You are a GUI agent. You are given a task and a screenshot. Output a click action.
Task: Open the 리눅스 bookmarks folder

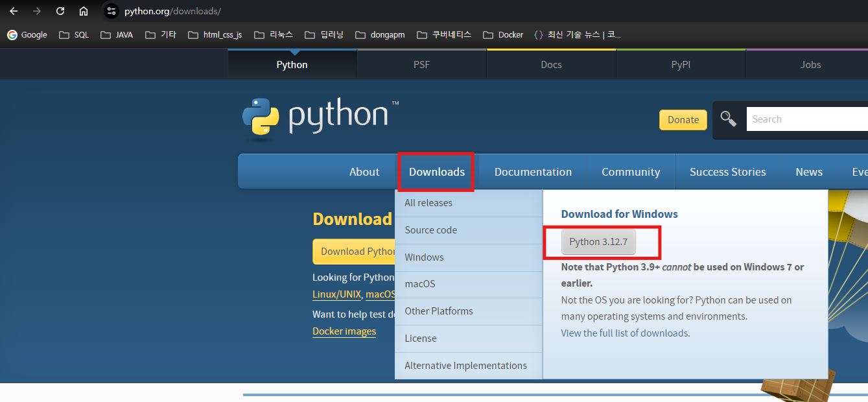pos(274,35)
